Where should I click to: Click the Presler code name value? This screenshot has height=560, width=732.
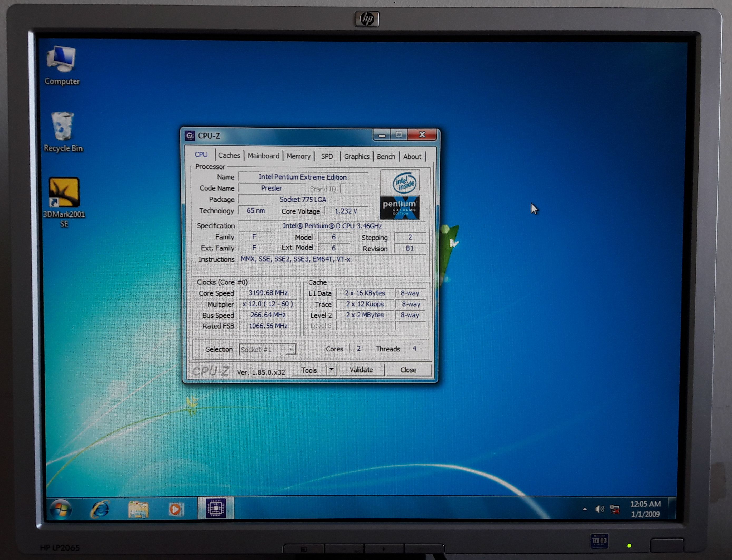(272, 188)
